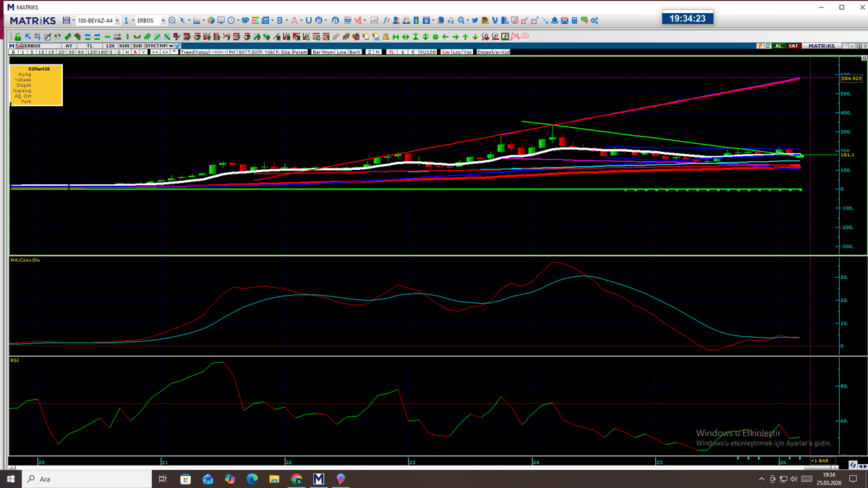The height and width of the screenshot is (488, 868).
Task: Open the dropdown beside the number 1 field
Action: [x=133, y=20]
